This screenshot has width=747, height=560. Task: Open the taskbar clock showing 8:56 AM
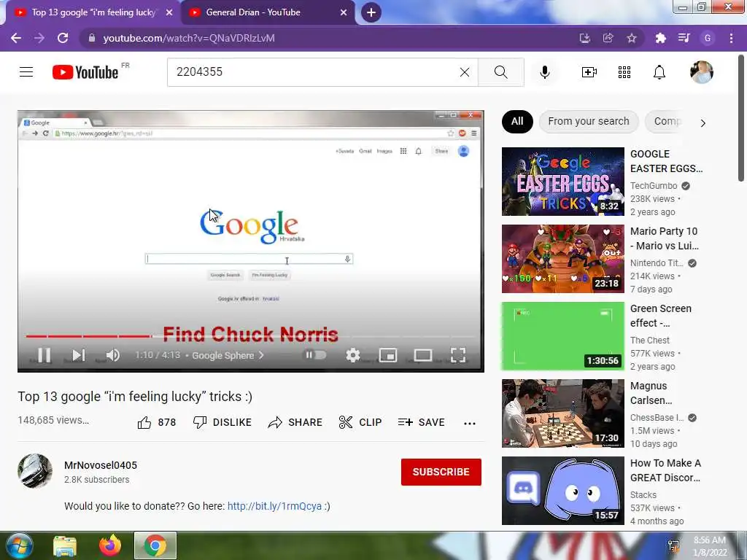pos(710,546)
